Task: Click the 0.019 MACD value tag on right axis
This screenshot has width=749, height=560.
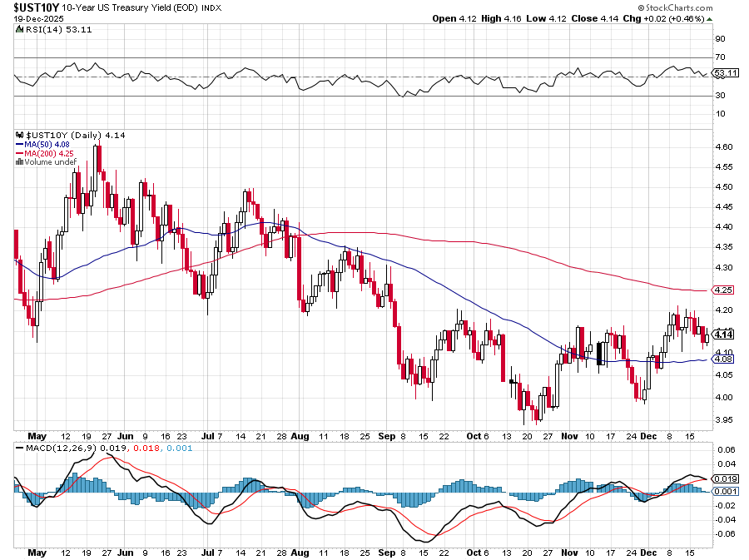Action: click(727, 478)
